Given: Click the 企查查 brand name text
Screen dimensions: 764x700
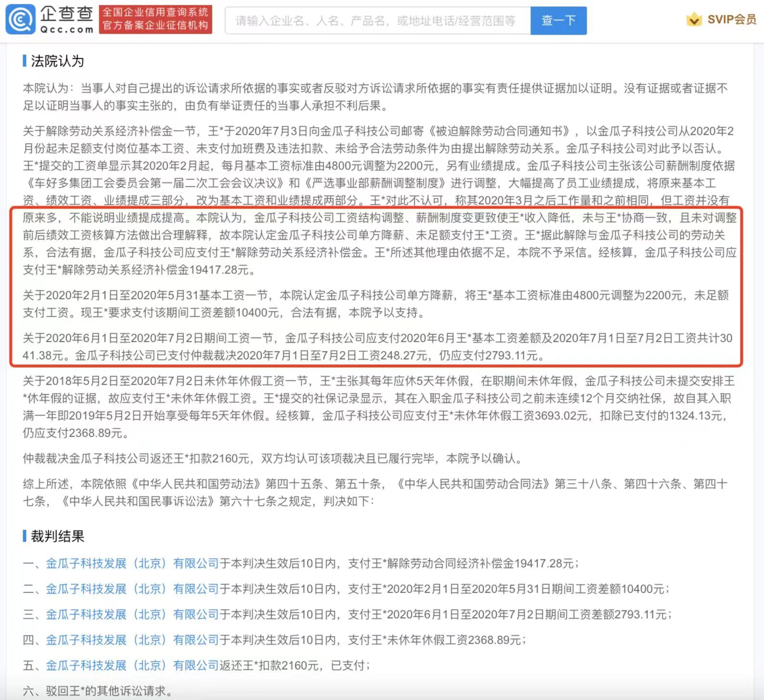Looking at the screenshot, I should pos(66,14).
